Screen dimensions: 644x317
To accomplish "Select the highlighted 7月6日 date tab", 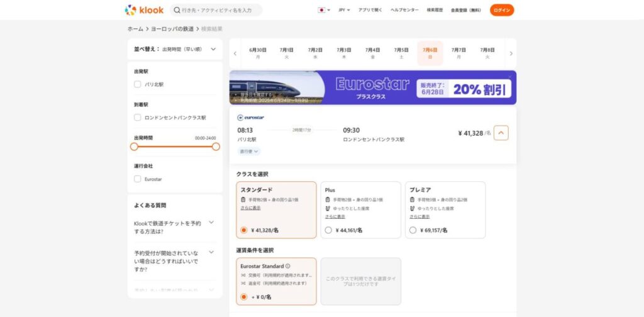I will 430,53.
